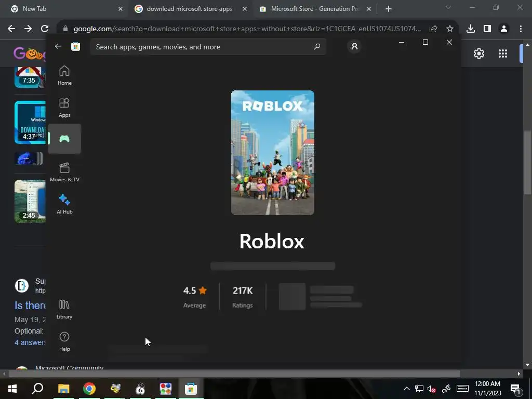Open the notification center icon
Viewport: 532px width, 399px height.
(x=516, y=389)
